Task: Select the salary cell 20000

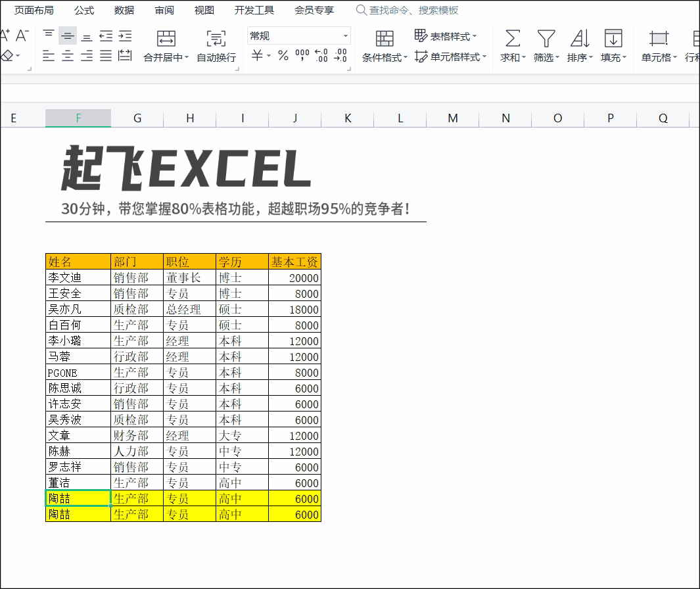Action: click(294, 277)
